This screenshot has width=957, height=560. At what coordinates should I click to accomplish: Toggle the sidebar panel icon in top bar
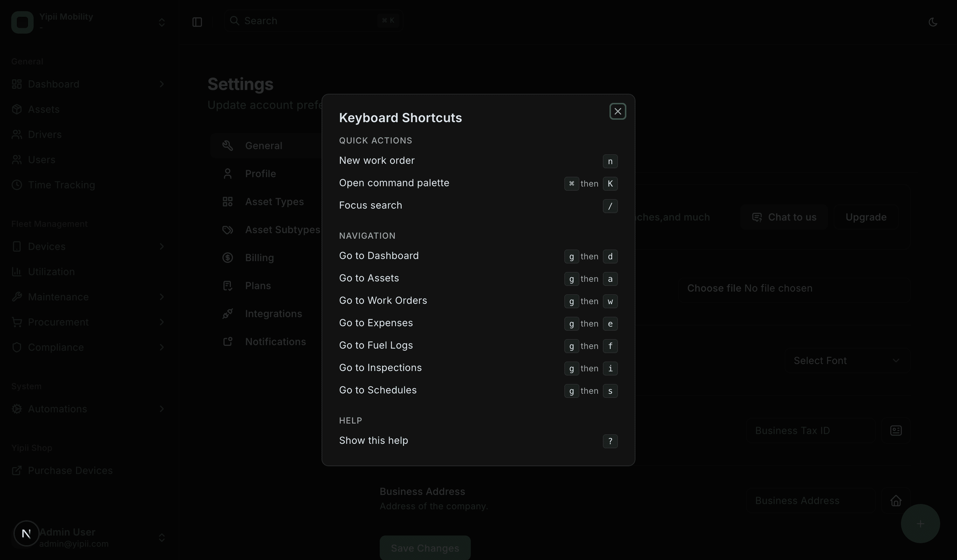point(197,22)
